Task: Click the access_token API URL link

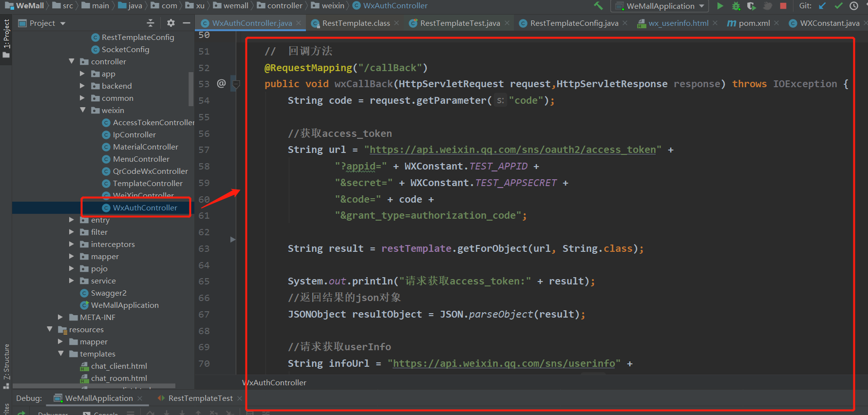Action: pos(512,150)
